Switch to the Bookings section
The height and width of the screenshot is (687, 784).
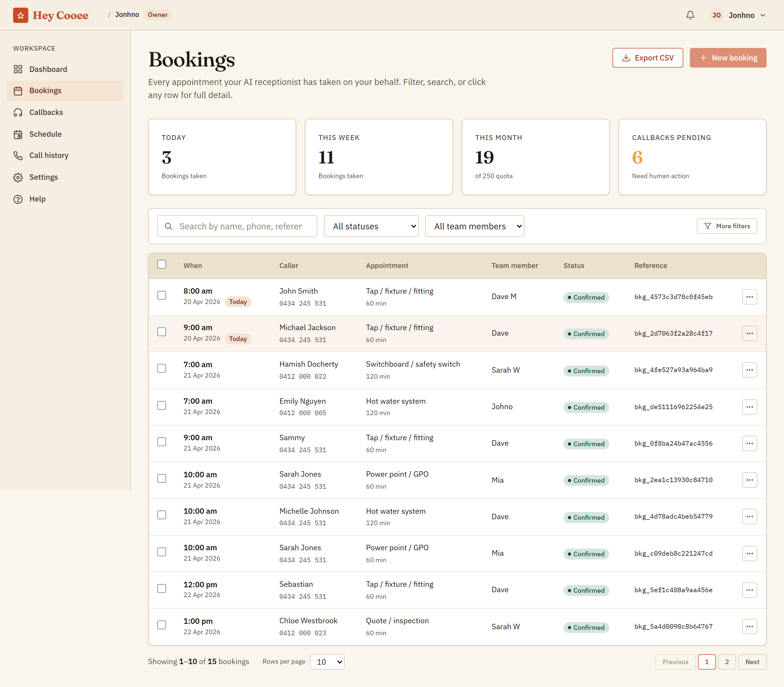45,90
